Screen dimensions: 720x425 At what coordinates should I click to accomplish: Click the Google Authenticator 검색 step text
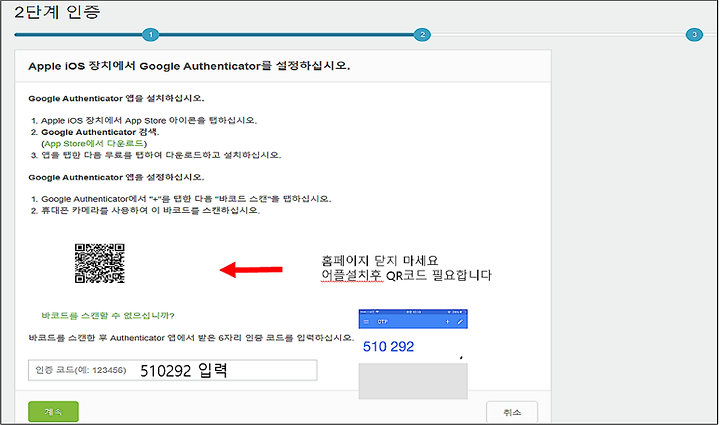point(100,132)
